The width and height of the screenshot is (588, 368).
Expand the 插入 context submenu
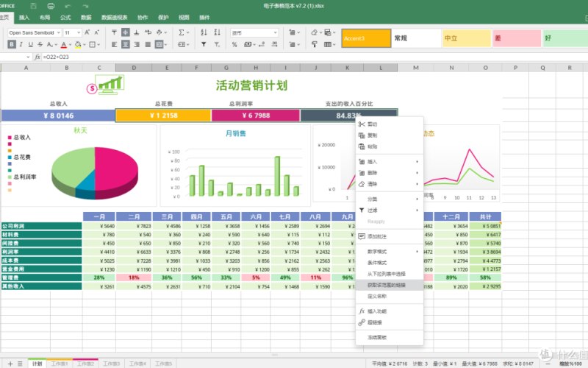coord(390,161)
